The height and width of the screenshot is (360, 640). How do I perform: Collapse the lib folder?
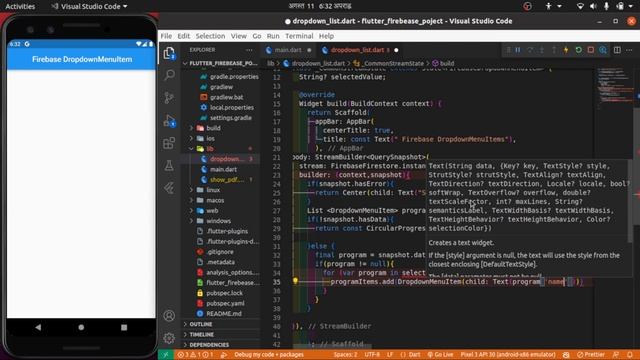tap(209, 149)
